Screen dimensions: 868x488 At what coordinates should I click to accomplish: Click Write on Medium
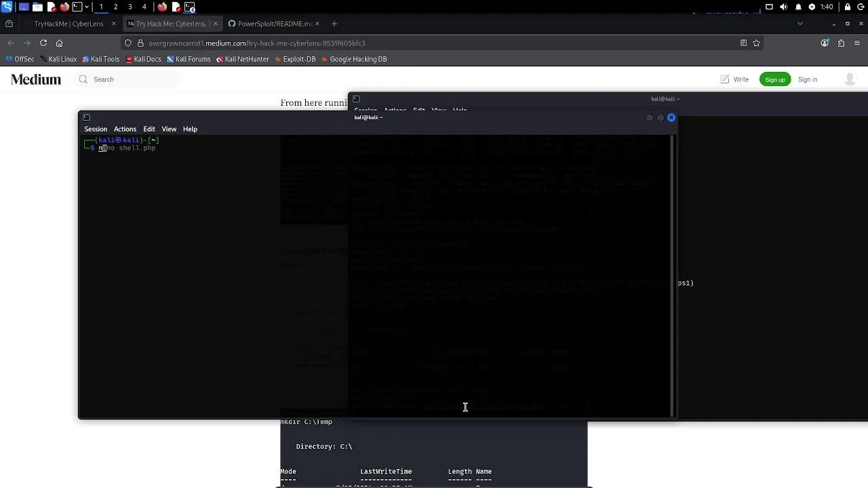click(x=734, y=79)
